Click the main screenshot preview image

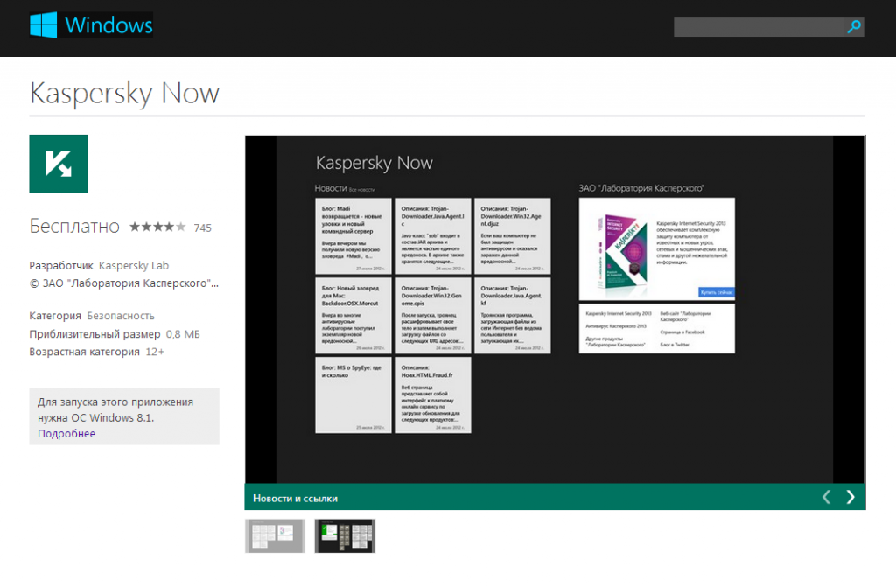(x=555, y=310)
